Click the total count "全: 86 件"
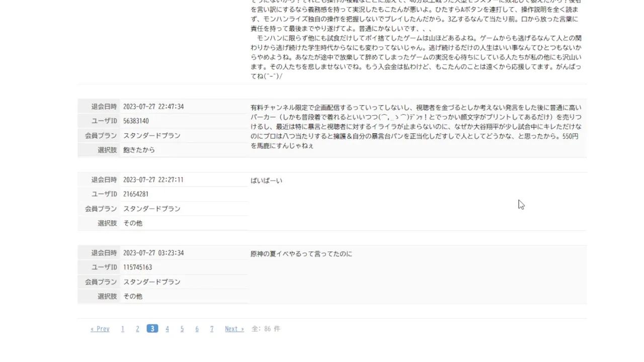The height and width of the screenshot is (362, 644). [x=266, y=329]
